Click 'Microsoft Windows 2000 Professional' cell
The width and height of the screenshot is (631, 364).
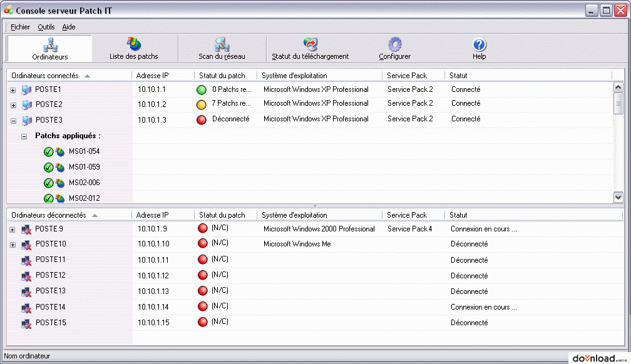pos(319,229)
